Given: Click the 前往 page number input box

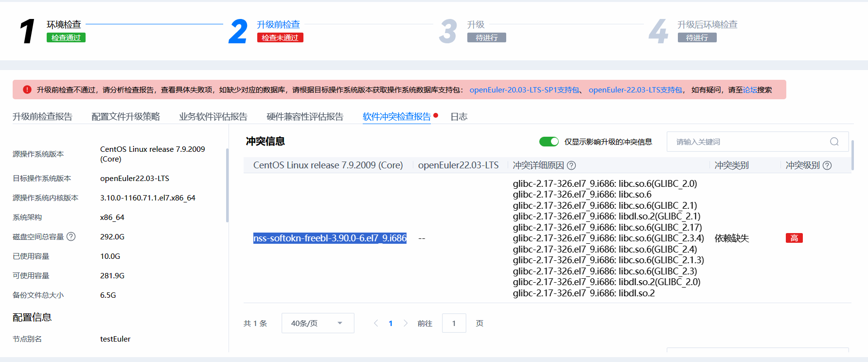Looking at the screenshot, I should coord(454,323).
